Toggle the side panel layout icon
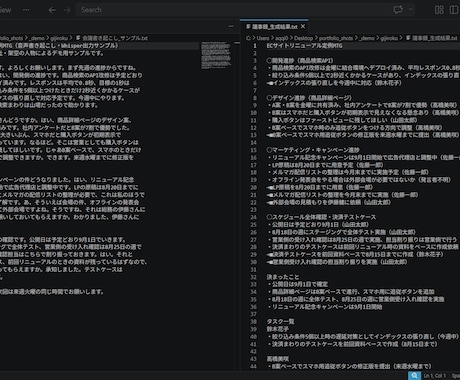460x380 pixels. click(454, 10)
